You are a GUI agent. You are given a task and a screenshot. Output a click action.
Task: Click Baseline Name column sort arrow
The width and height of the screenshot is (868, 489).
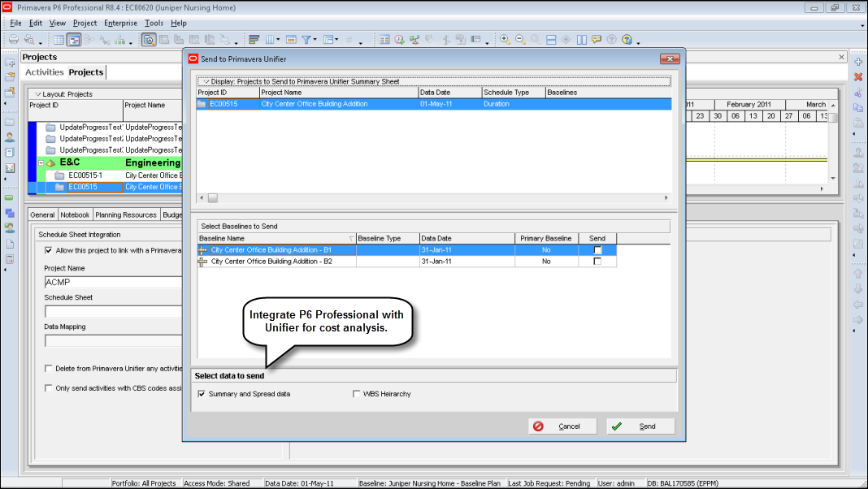[352, 239]
